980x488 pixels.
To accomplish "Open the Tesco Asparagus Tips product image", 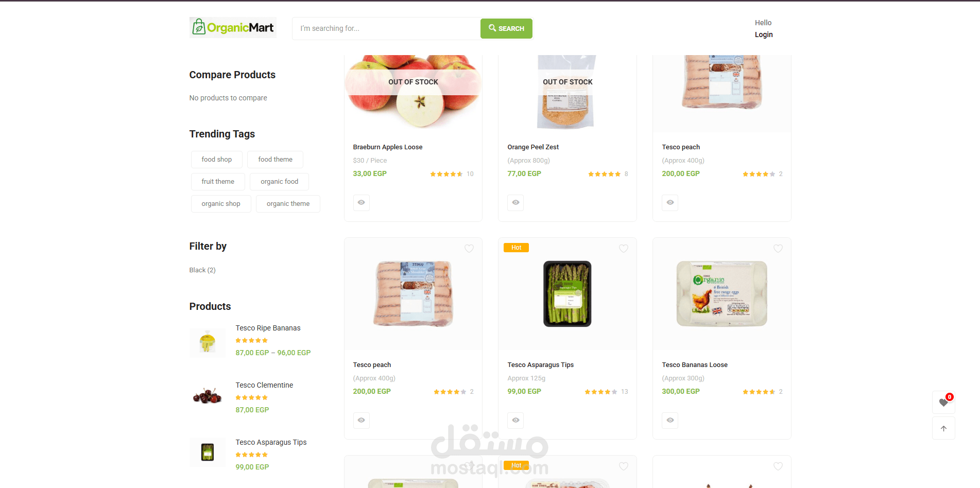I will pos(568,294).
